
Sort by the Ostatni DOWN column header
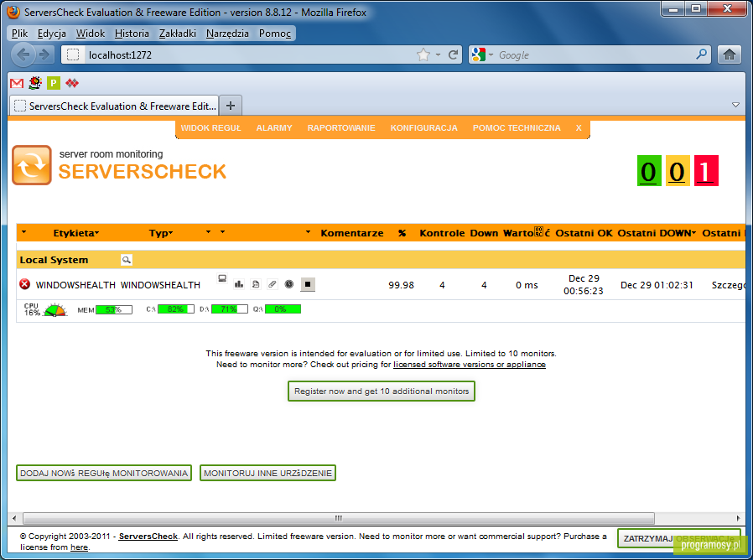(657, 233)
